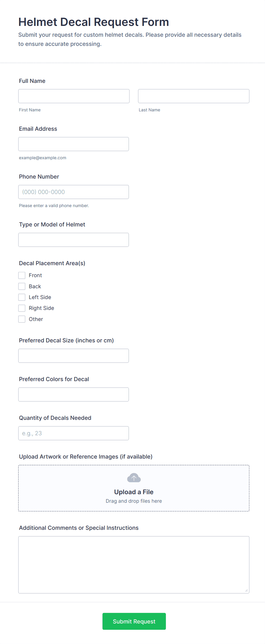265x644 pixels.
Task: Click the Phone Number input
Action: [x=74, y=192]
